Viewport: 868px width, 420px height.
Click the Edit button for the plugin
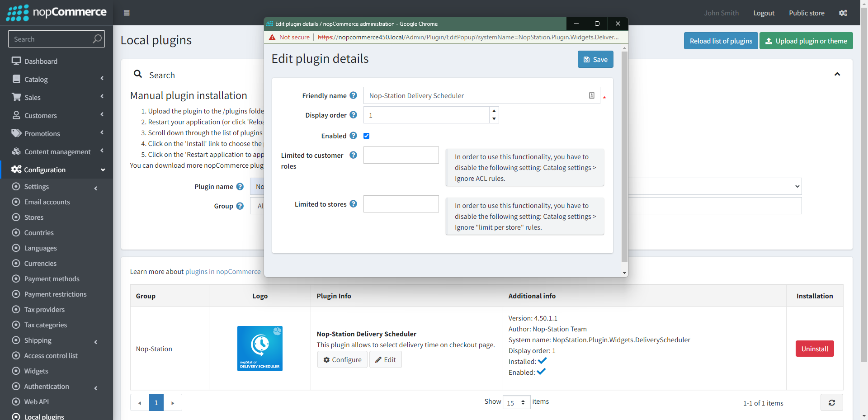(x=386, y=359)
